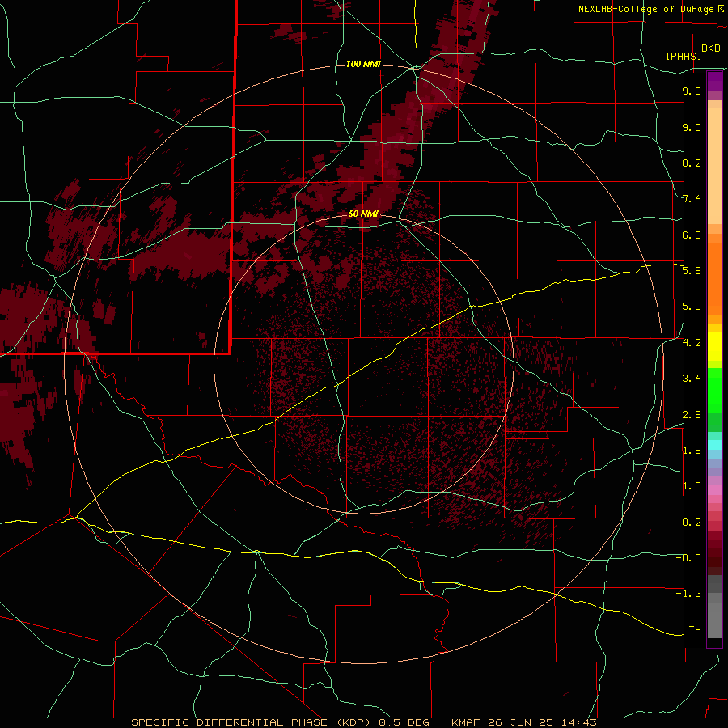The width and height of the screenshot is (728, 728).
Task: Click the 2.6 legend value
Action: pos(692,415)
